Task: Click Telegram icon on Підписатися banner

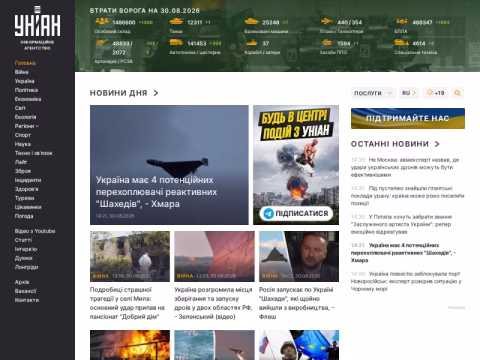Action: pyautogui.click(x=268, y=213)
